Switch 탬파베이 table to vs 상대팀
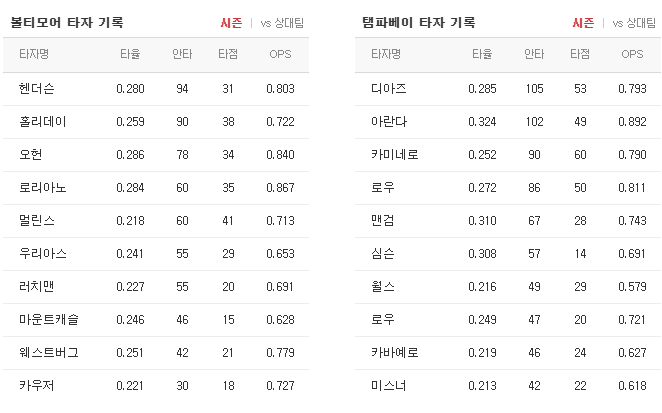662x413 pixels. click(x=634, y=23)
